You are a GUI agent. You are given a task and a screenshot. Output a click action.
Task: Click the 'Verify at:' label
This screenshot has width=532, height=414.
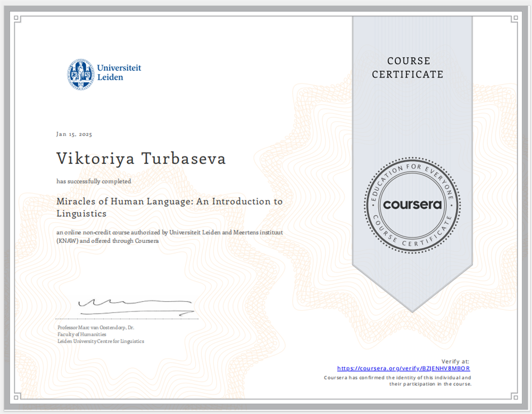[455, 361]
